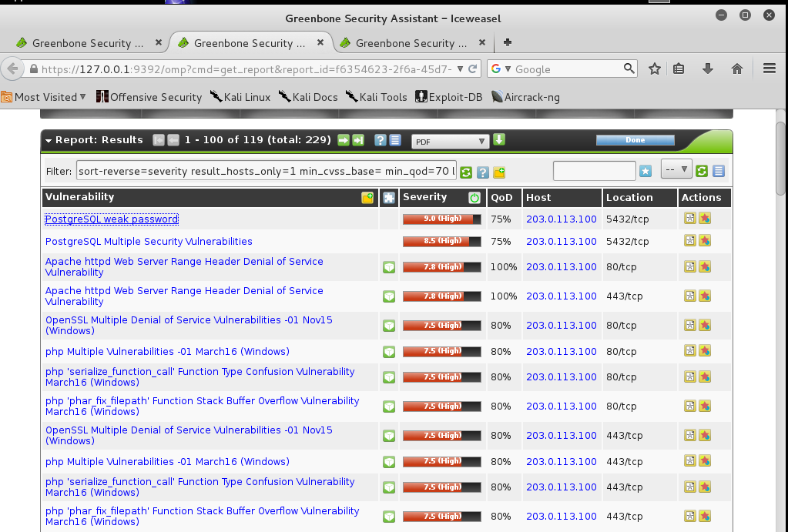Viewport: 788px width, 532px height.
Task: Switch to the first Greenbone Security tab
Action: pyautogui.click(x=89, y=43)
